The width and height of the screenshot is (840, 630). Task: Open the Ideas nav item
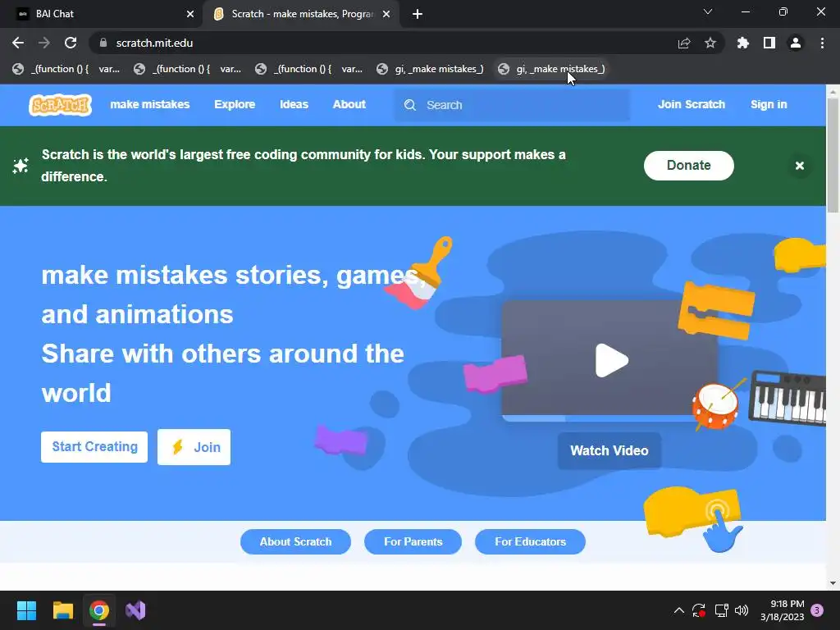pos(294,104)
